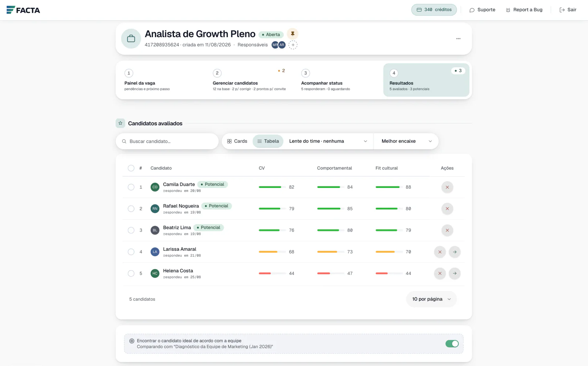The image size is (588, 366).
Task: Click the Aberta status badge
Action: [271, 35]
